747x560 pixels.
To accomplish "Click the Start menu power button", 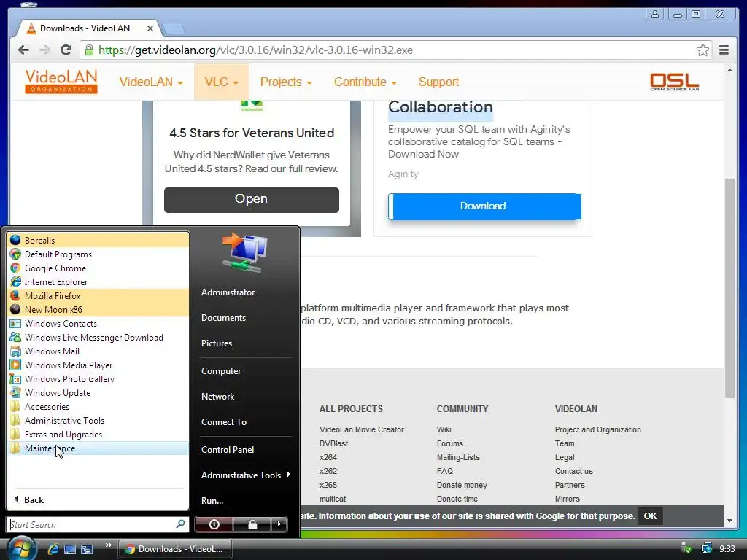I will coord(214,524).
